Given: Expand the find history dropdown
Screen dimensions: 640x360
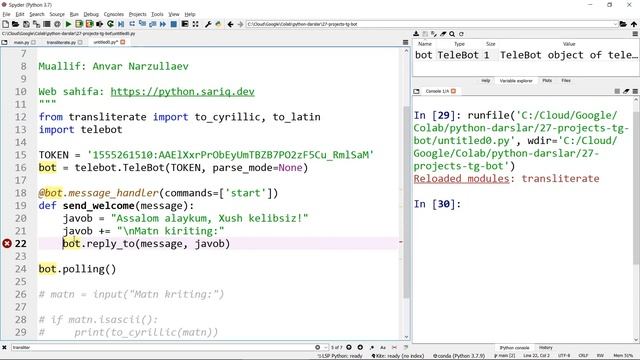Looking at the screenshot, I should [326, 347].
